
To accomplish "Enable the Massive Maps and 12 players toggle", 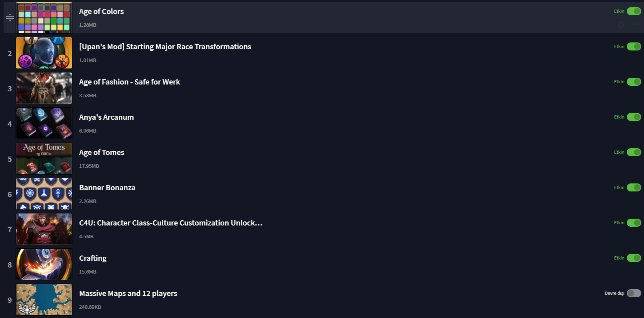I will (x=634, y=293).
